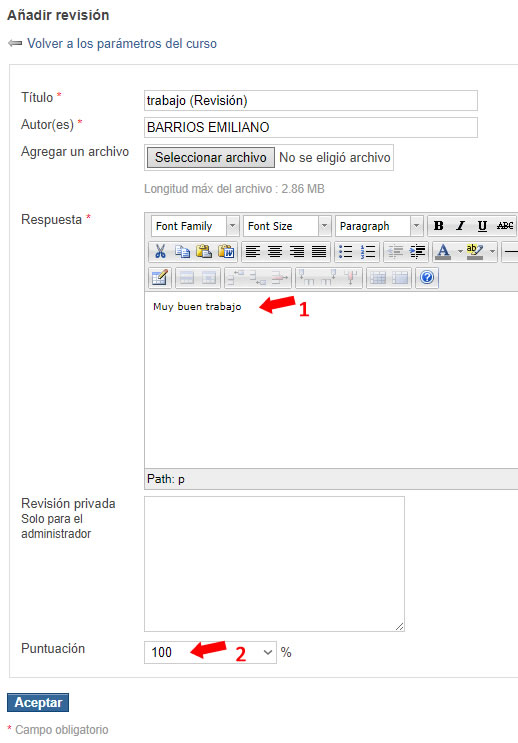518x743 pixels.
Task: Click the Paste from Word icon
Action: 226,251
